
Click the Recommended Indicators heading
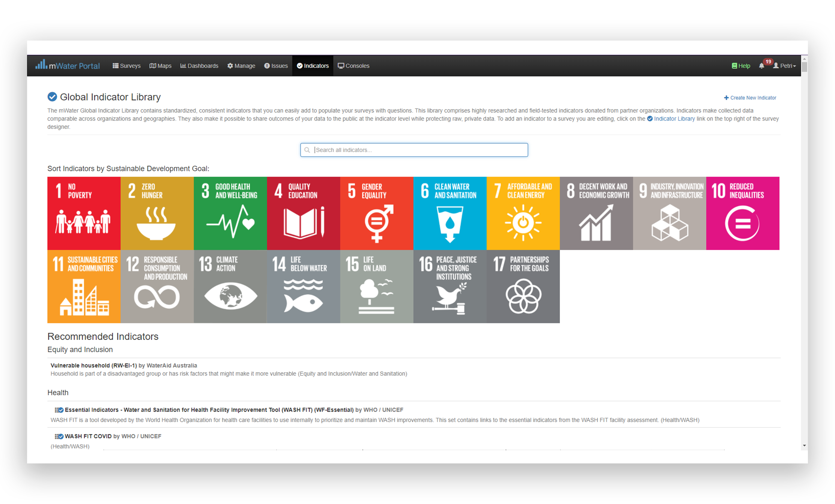(103, 337)
